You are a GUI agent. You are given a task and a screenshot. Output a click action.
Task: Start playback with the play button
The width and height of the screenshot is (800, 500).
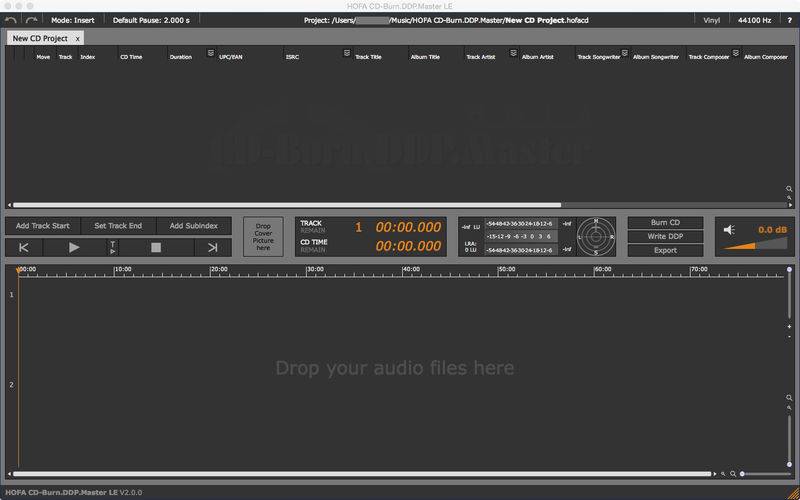point(74,247)
